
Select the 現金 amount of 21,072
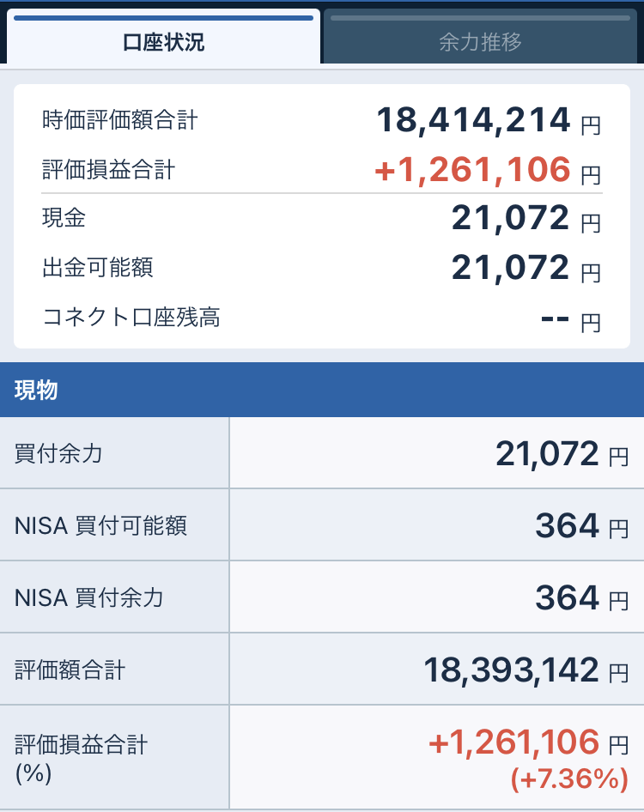coord(510,219)
